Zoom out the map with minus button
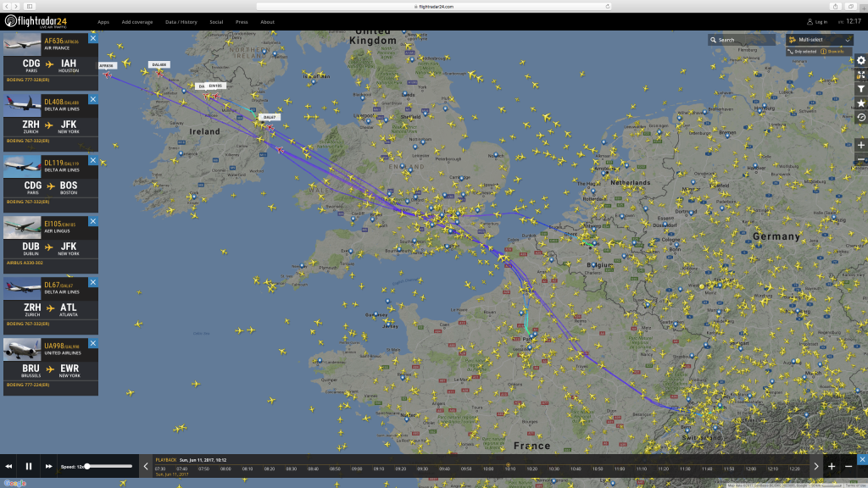This screenshot has height=488, width=868. coord(861,160)
